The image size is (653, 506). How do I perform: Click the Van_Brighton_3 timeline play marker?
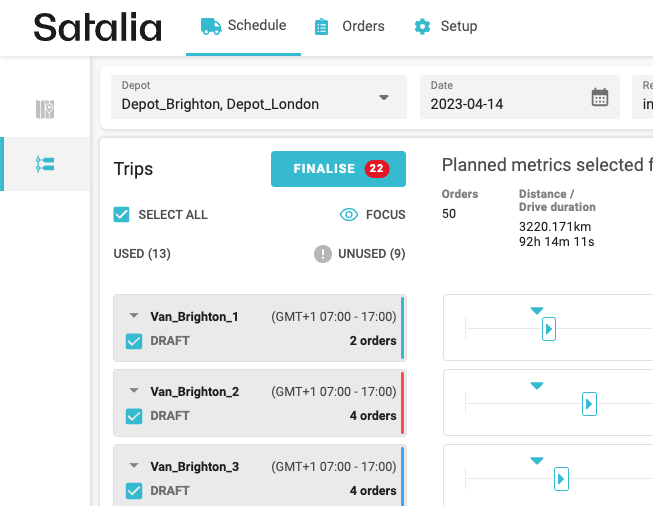pyautogui.click(x=561, y=479)
